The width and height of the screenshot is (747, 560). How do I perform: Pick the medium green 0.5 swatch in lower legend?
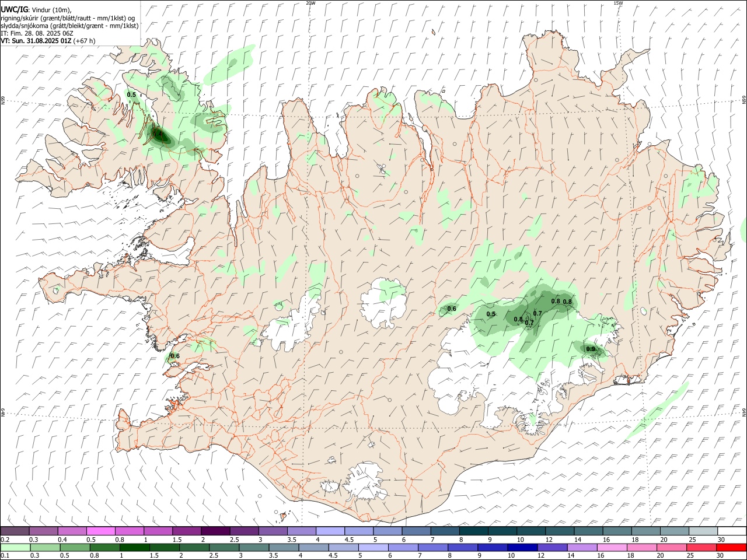tap(74, 547)
